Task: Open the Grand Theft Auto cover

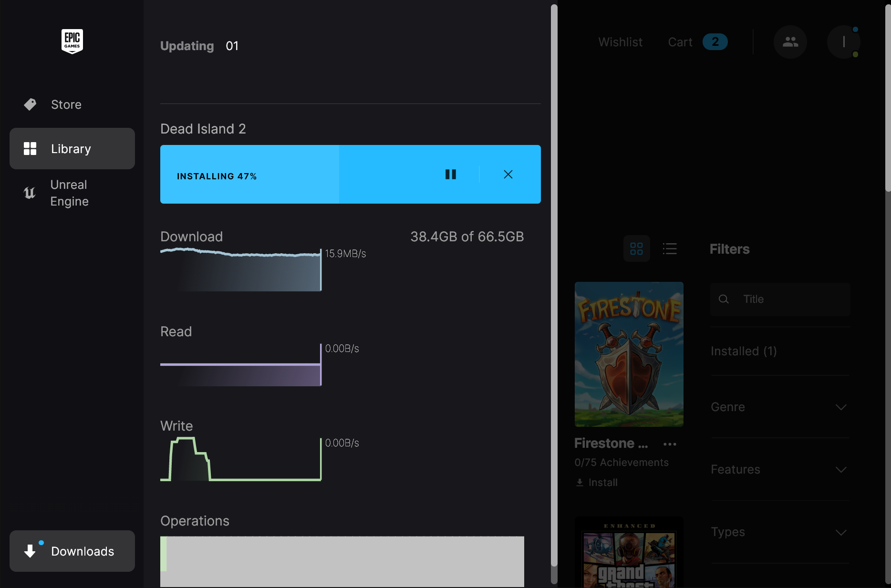Action: coord(629,552)
